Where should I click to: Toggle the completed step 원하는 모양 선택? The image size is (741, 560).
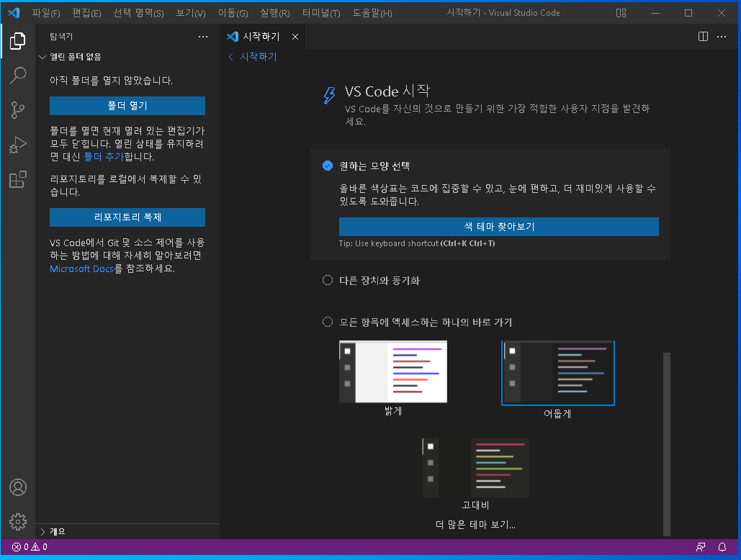click(328, 166)
